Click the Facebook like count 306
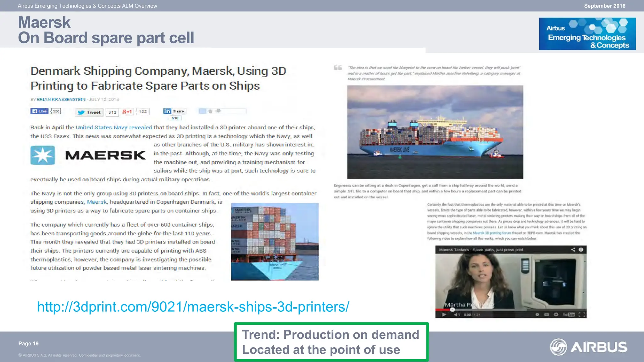The image size is (644, 362). 56,111
